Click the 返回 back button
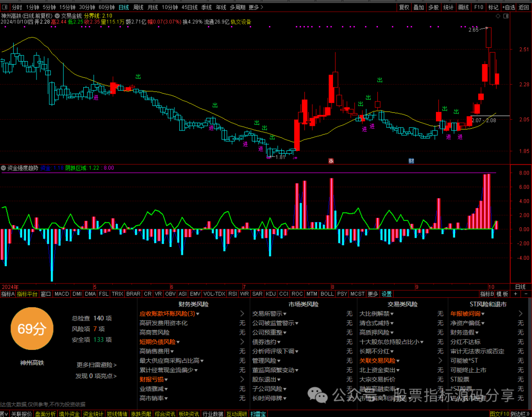 click(524, 7)
